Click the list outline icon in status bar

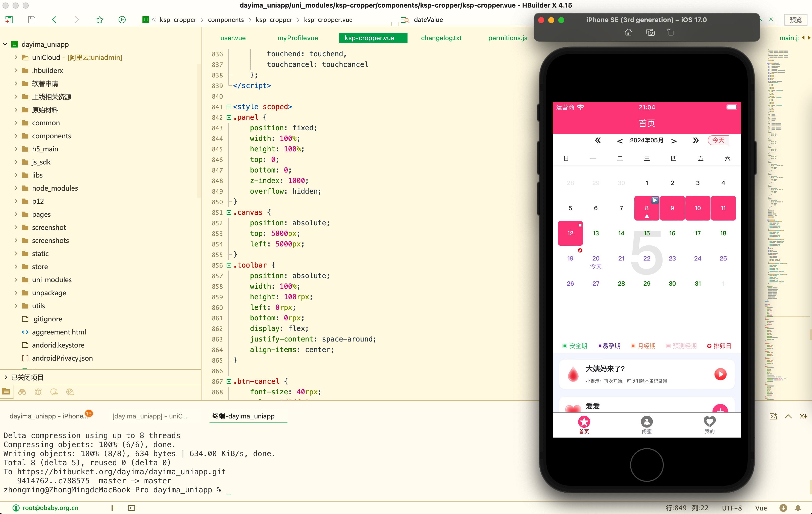pyautogui.click(x=115, y=508)
